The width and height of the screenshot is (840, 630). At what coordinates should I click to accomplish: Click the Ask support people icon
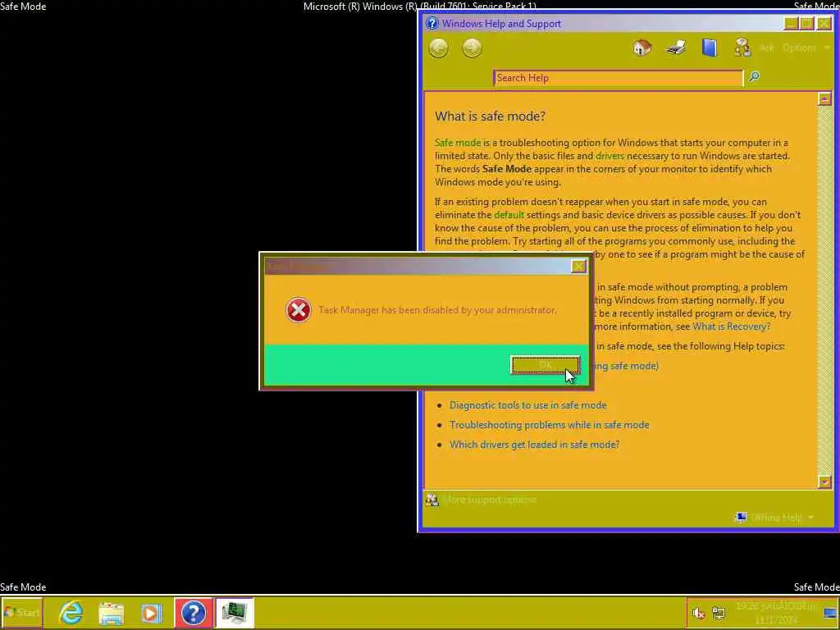coord(742,48)
